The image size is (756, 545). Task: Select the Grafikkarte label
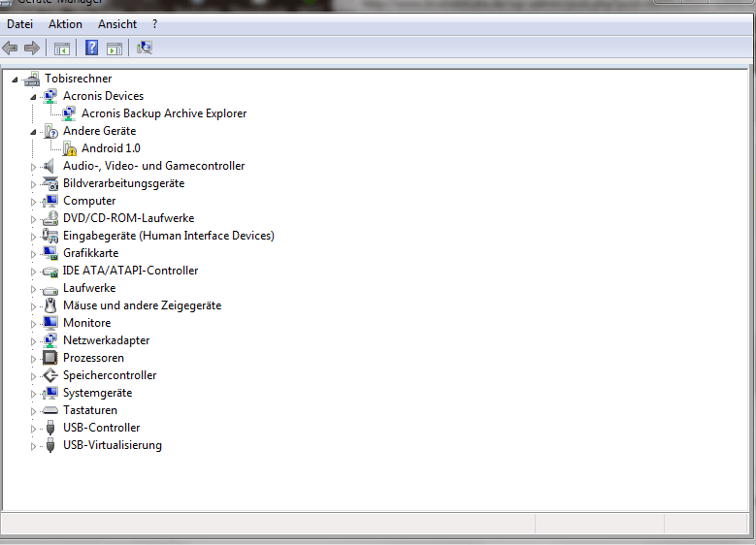pos(90,253)
